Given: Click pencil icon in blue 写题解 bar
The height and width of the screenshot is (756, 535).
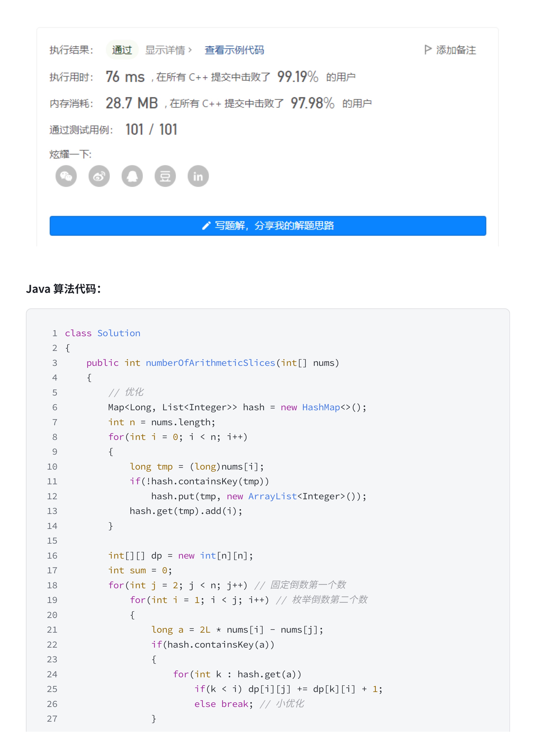Looking at the screenshot, I should click(x=206, y=226).
